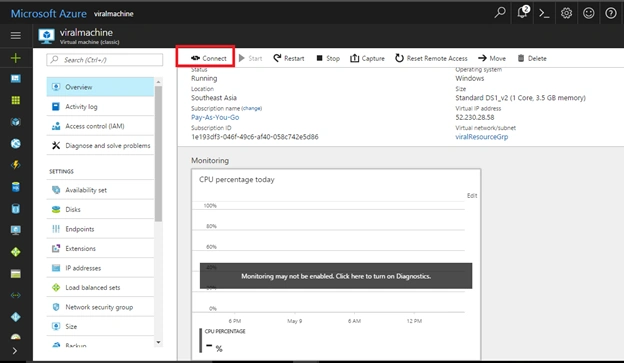Viewport: 624px width, 363px height.
Task: Open Endpoints settings
Action: coord(100,229)
